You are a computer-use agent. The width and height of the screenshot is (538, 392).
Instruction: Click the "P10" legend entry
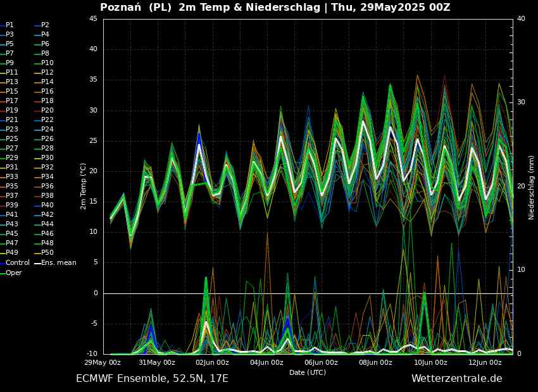tap(44, 63)
